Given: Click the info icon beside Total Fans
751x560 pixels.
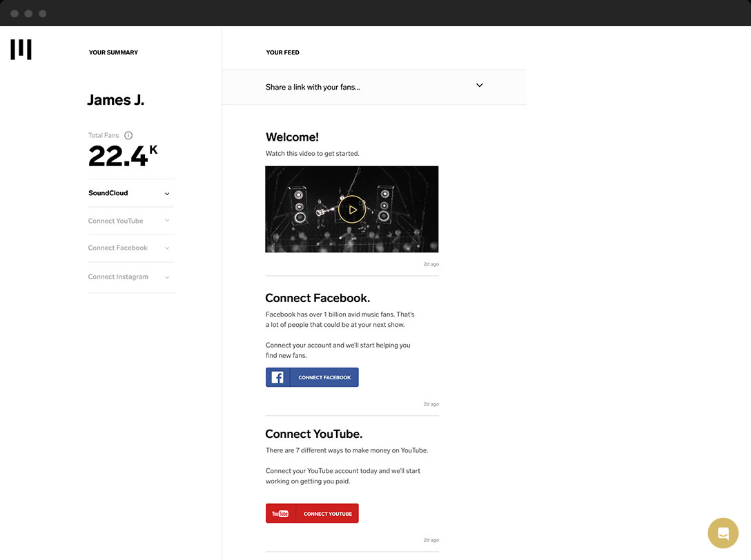Looking at the screenshot, I should pyautogui.click(x=128, y=136).
